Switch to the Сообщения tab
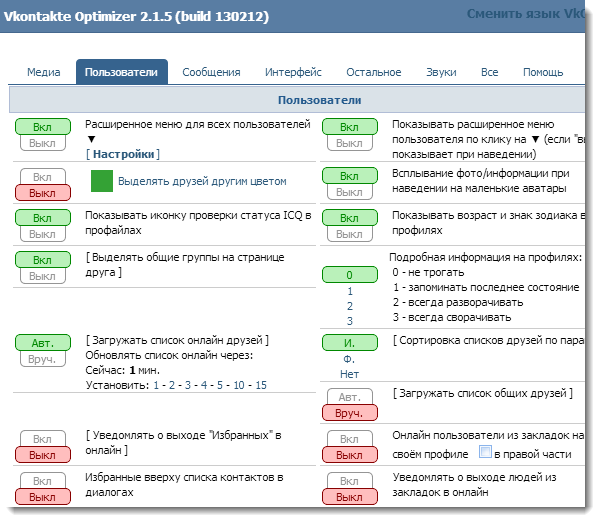The height and width of the screenshot is (522, 600). point(211,72)
